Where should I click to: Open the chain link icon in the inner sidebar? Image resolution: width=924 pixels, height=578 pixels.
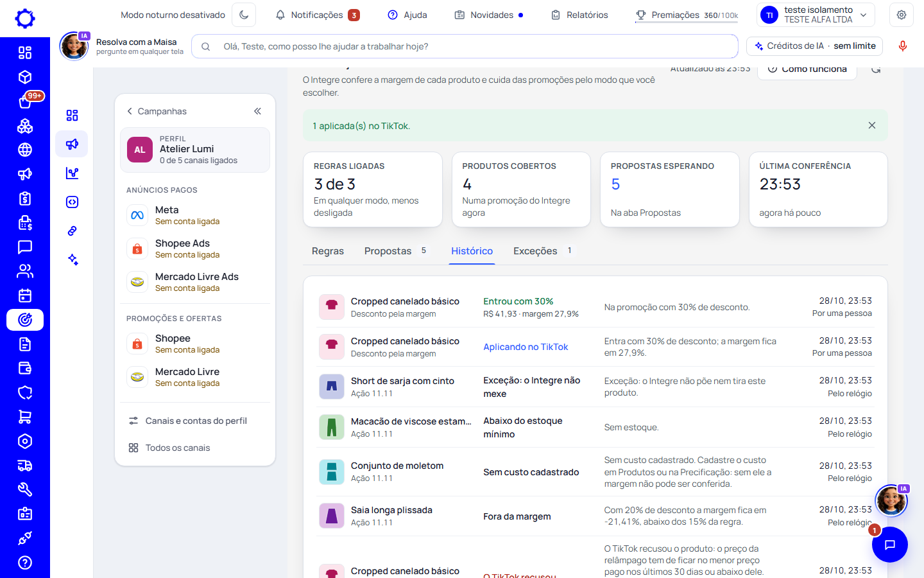click(x=72, y=231)
